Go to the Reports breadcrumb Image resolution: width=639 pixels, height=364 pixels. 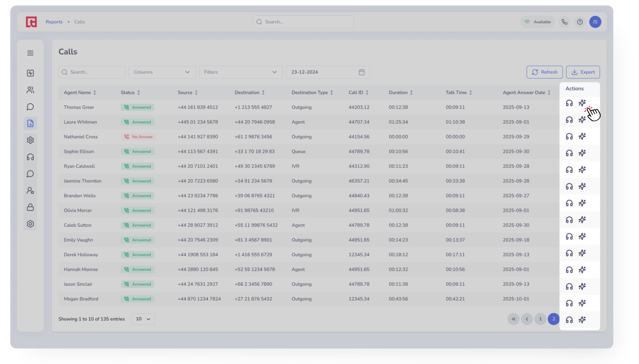coord(54,22)
